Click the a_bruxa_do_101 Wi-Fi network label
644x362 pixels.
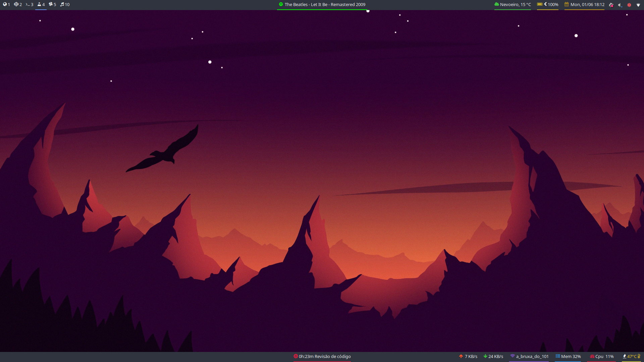click(532, 356)
